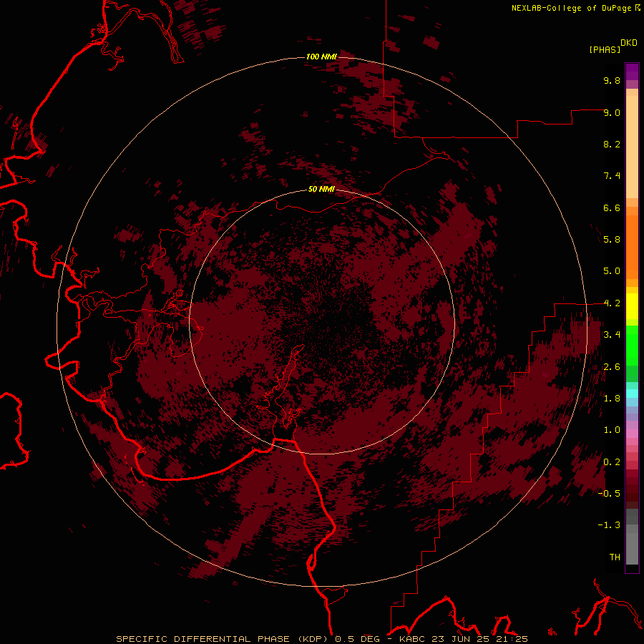Click the NEXLAB-College of DuPage credit text
This screenshot has width=644, height=644.
pyautogui.click(x=571, y=8)
